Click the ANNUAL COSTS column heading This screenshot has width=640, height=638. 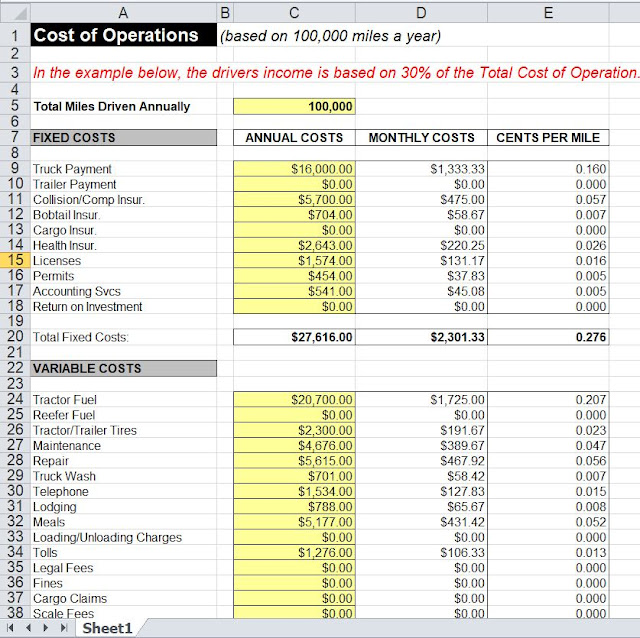coord(294,138)
